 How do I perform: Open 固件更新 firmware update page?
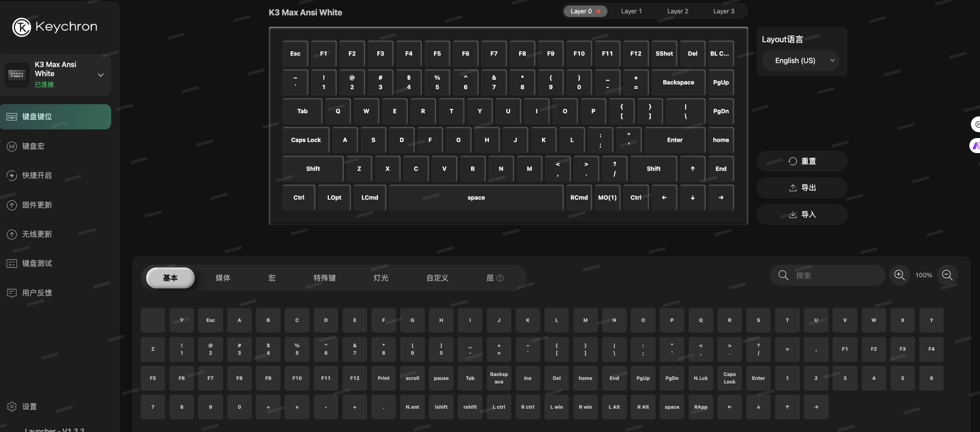pyautogui.click(x=37, y=205)
